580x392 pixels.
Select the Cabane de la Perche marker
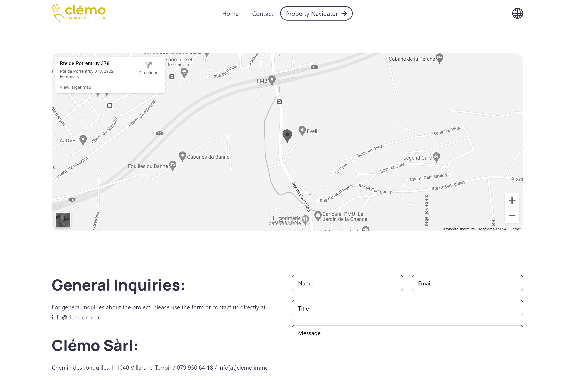[x=439, y=58]
